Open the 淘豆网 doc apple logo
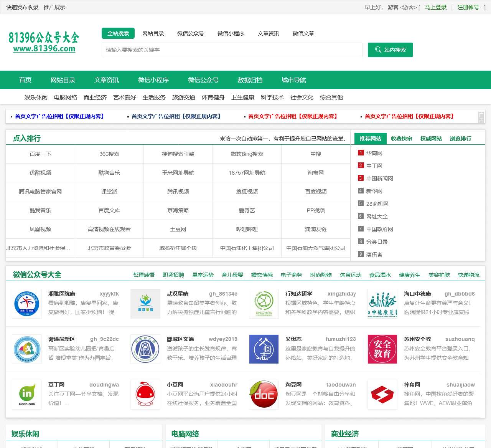Viewport: 491px width, 448px height. [264, 394]
